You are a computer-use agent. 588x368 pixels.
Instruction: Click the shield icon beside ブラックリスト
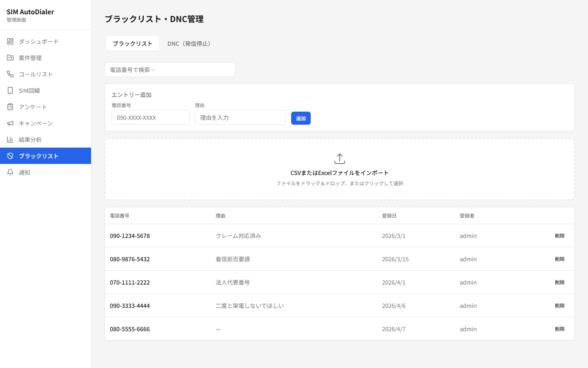tap(10, 156)
